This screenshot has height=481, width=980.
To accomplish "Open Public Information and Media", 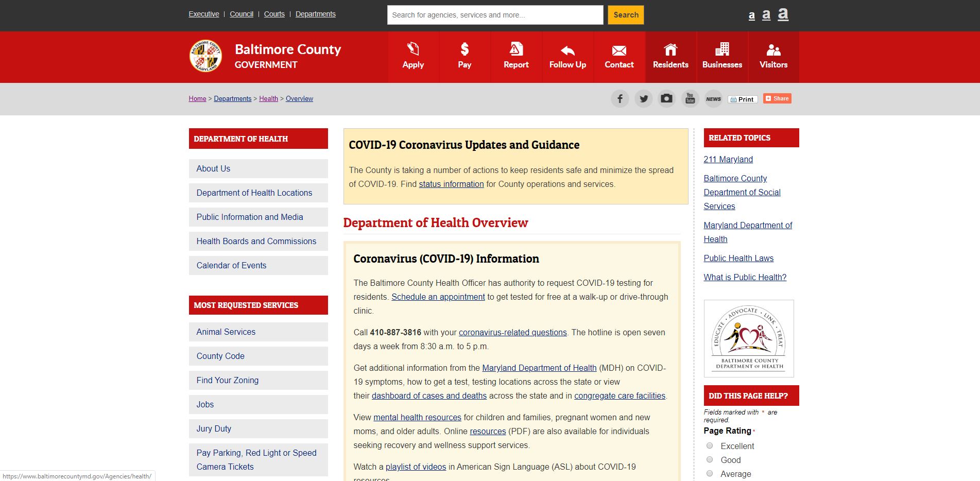I will 259,217.
